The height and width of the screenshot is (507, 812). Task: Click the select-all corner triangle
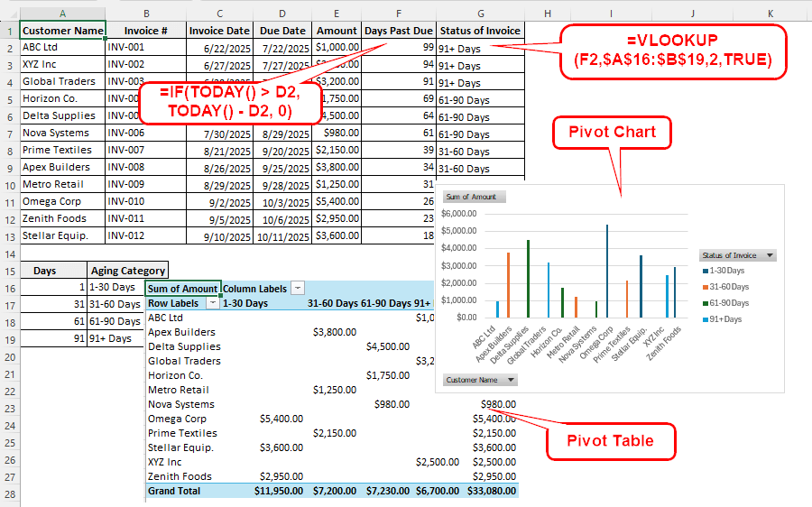coord(10,14)
